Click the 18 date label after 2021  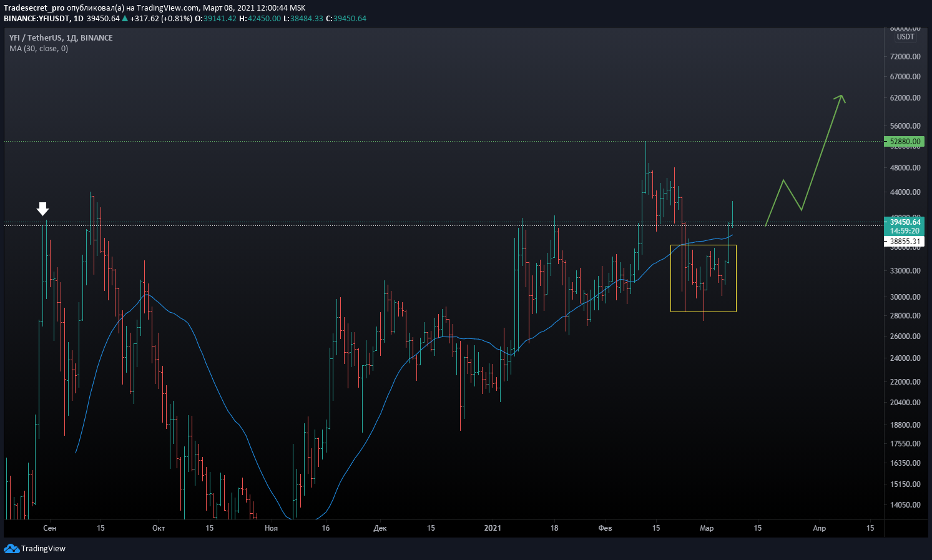click(x=554, y=528)
